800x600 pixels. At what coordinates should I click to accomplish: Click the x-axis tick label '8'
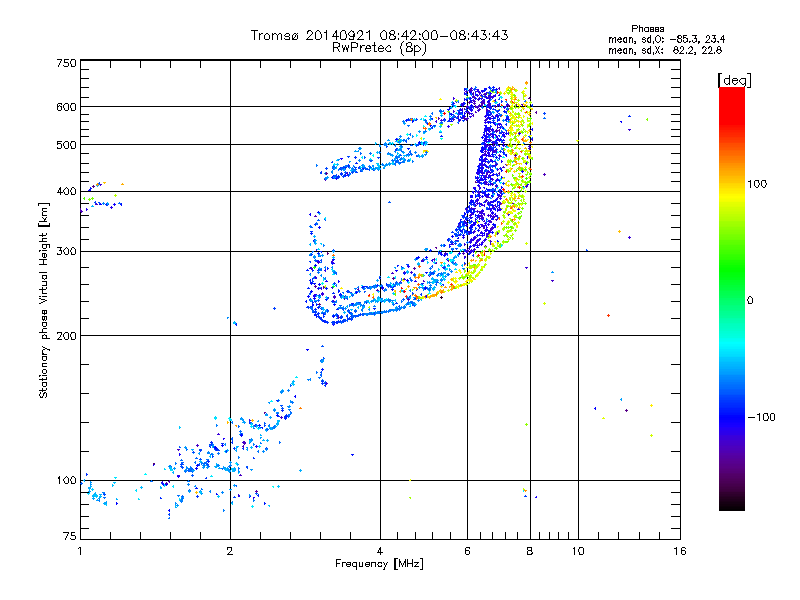click(x=530, y=551)
